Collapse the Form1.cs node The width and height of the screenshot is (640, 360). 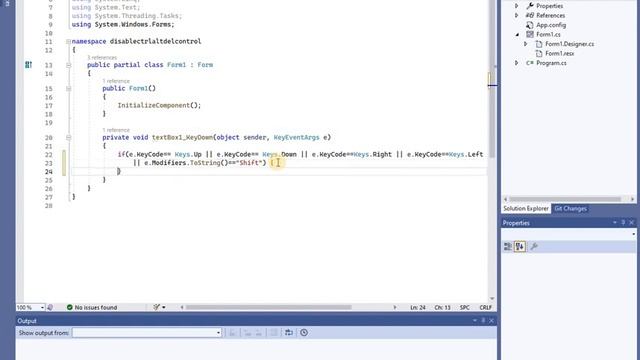(517, 35)
